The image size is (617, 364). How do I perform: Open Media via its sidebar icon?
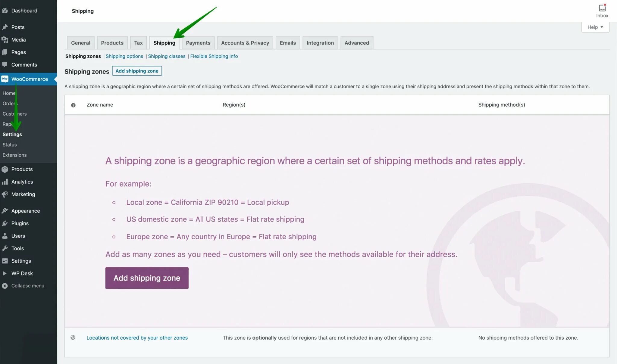pyautogui.click(x=5, y=40)
